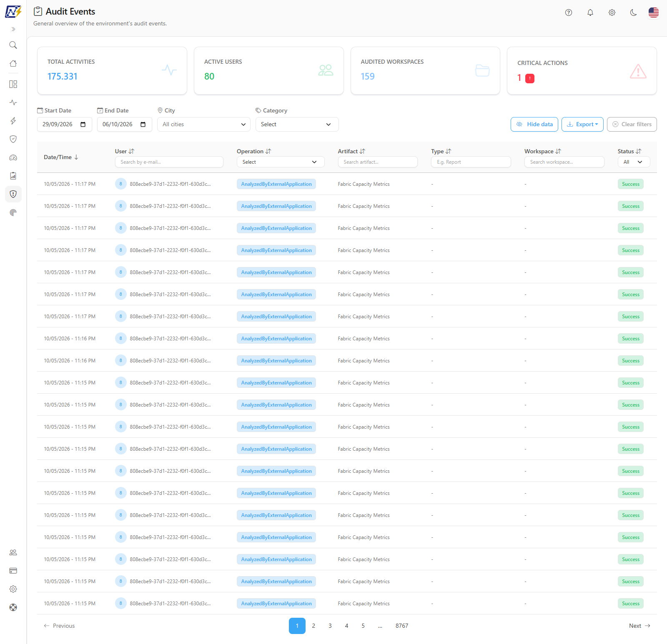Open the fingerprint icon in sidebar
667x644 pixels.
13,212
